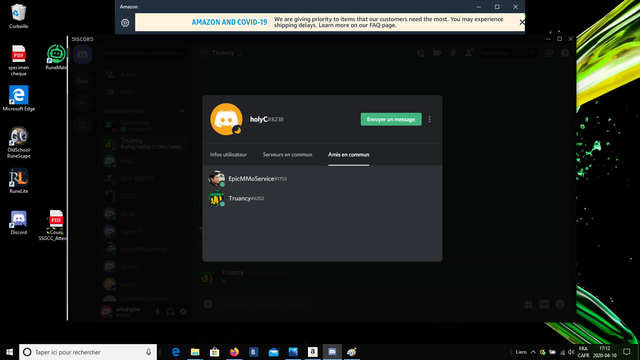The height and width of the screenshot is (360, 640).
Task: Open Firefox from the taskbar
Action: [234, 352]
